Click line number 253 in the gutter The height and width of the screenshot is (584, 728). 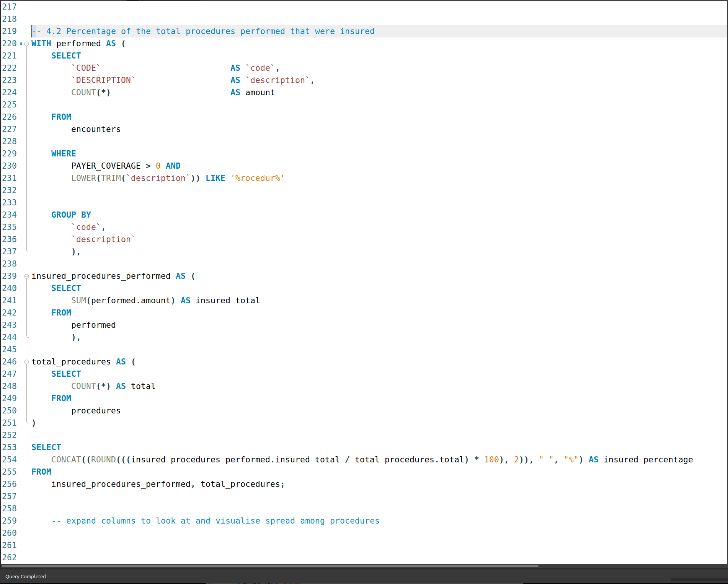pyautogui.click(x=10, y=447)
